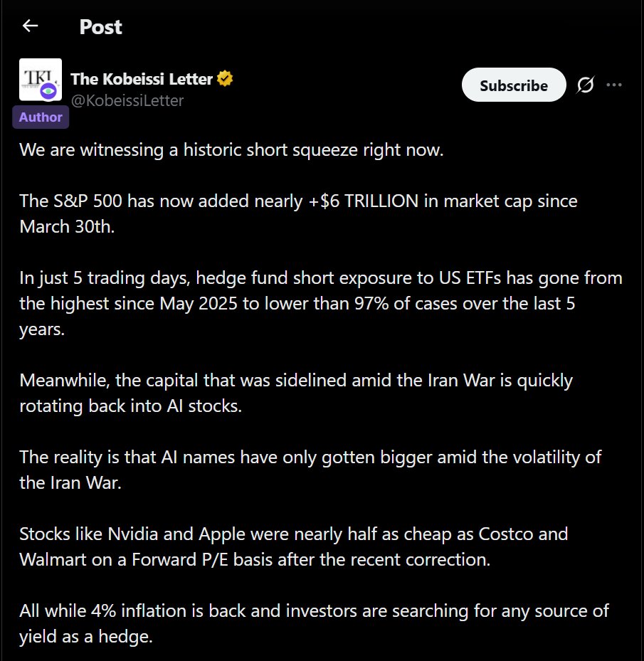644x661 pixels.
Task: Open The Kobeissi Letter profile avatar
Action: point(40,80)
